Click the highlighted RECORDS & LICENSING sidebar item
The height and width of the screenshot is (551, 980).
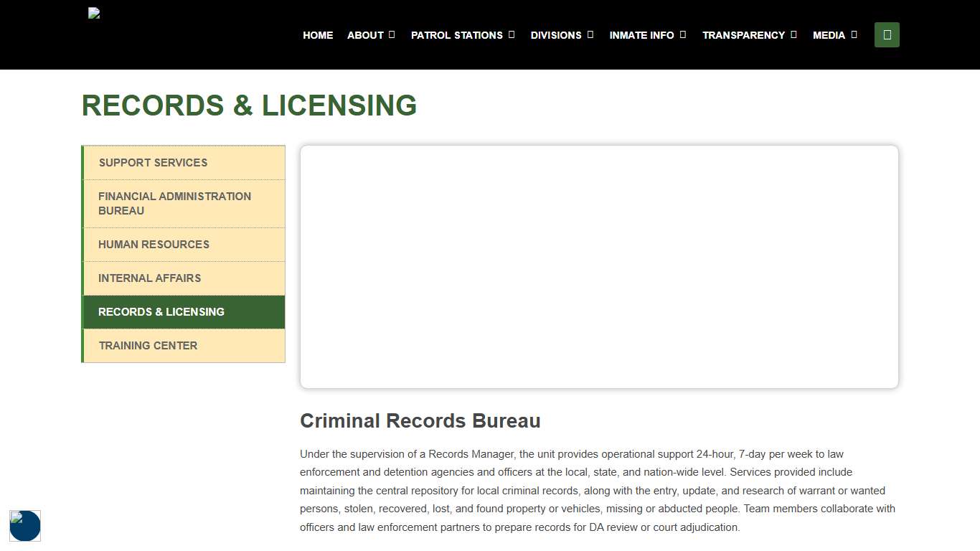161,311
